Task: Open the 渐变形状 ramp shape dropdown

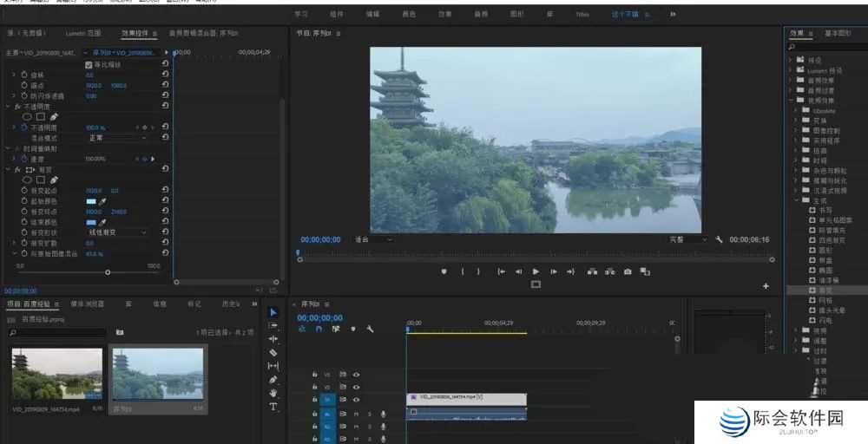Action: point(117,232)
